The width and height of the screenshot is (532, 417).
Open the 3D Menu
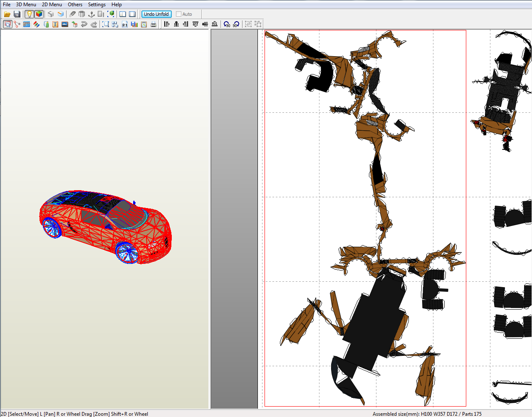[x=26, y=5]
